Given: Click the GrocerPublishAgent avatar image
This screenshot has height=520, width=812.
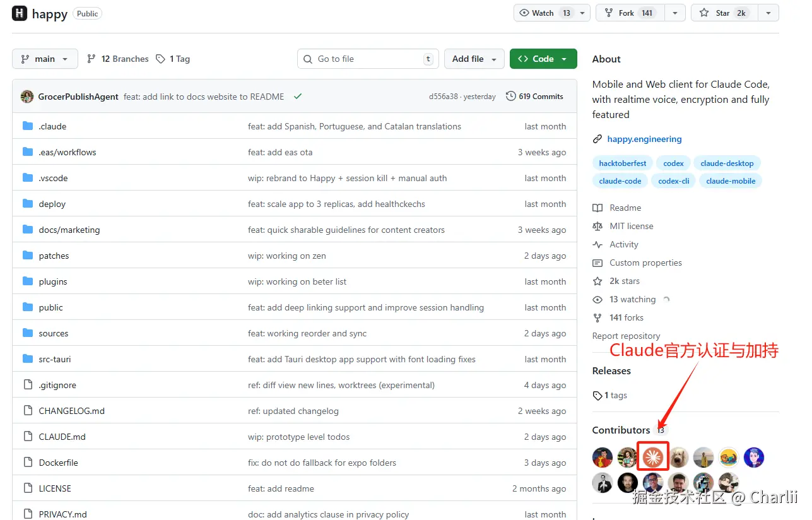Looking at the screenshot, I should tap(27, 97).
